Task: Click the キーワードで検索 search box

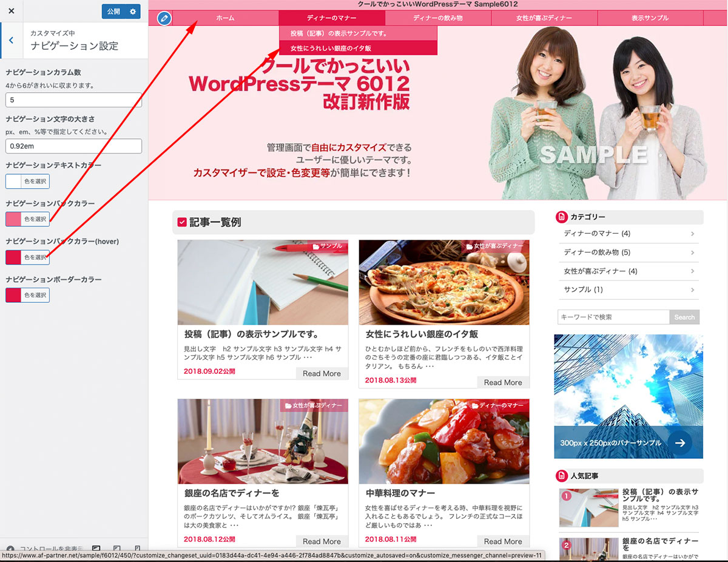Action: (x=613, y=317)
